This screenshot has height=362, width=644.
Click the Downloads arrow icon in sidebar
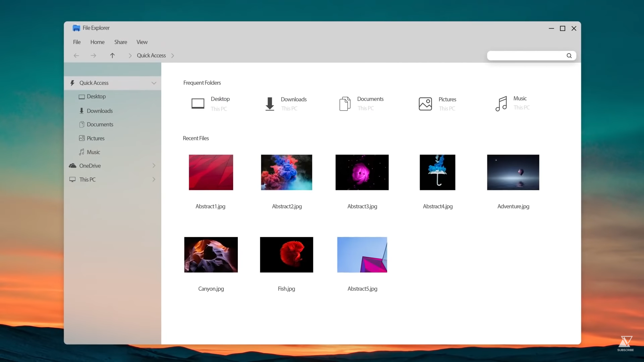tap(82, 111)
